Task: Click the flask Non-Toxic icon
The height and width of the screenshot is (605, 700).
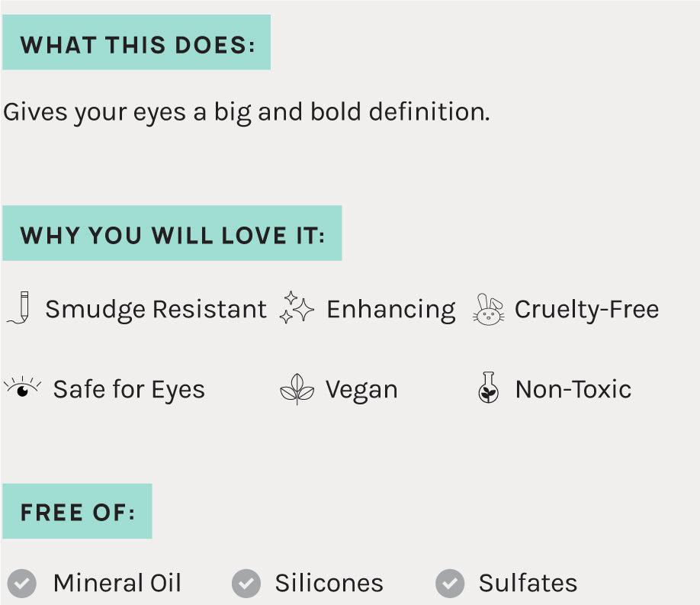Action: pos(488,388)
